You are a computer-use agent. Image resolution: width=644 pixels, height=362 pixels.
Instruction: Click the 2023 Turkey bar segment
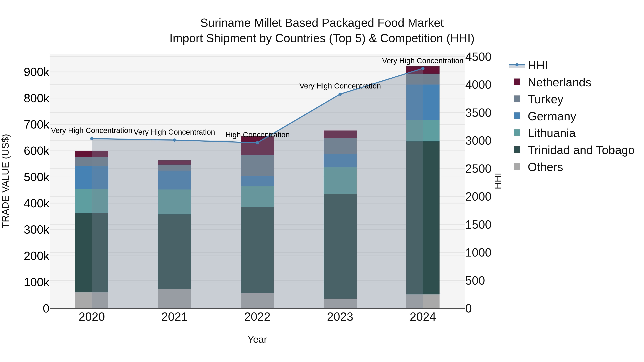340,146
